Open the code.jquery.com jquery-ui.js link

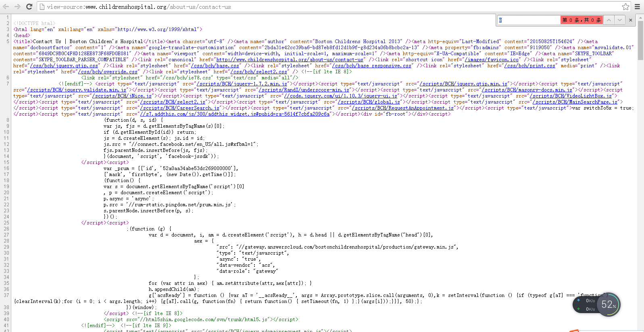point(341,96)
